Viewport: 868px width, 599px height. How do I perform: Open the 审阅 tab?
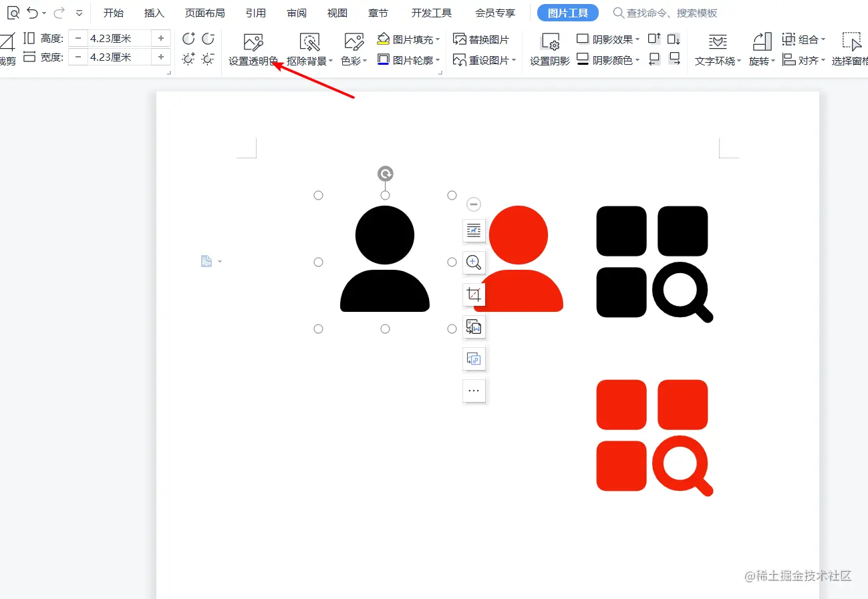tap(297, 13)
